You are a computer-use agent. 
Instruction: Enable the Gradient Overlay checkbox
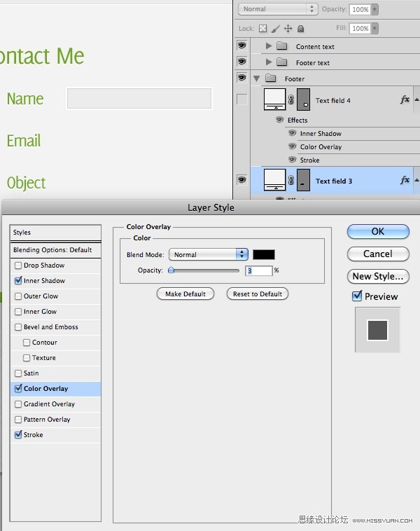[18, 404]
